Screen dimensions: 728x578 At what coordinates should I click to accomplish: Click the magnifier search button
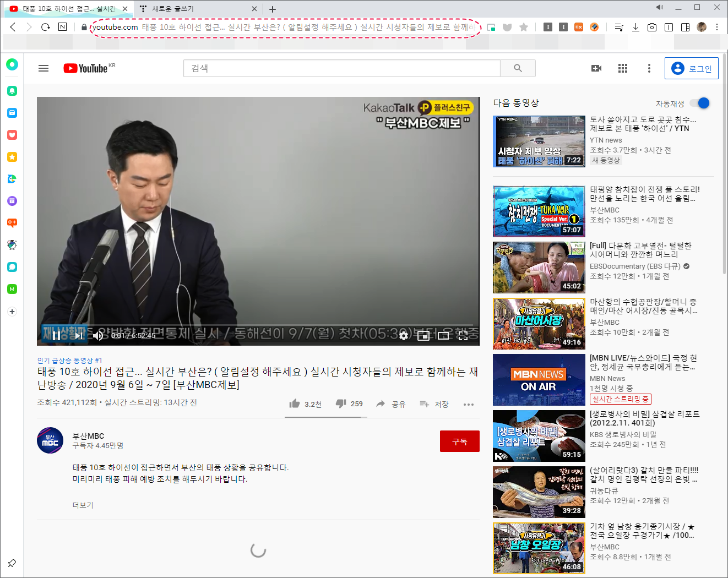[518, 68]
